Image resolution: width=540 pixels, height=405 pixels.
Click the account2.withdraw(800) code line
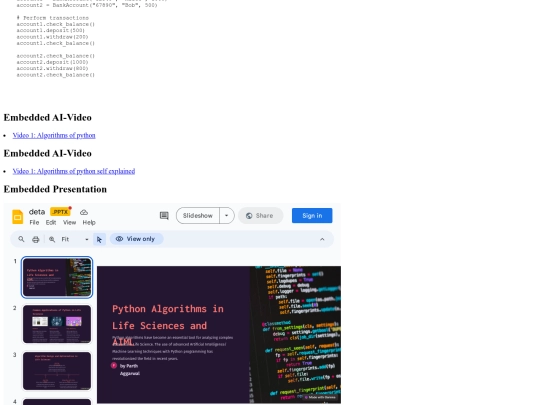click(x=52, y=69)
